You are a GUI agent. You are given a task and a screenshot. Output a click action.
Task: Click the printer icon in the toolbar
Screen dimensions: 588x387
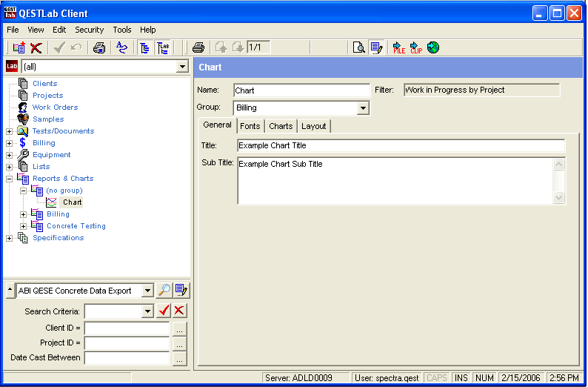click(198, 47)
